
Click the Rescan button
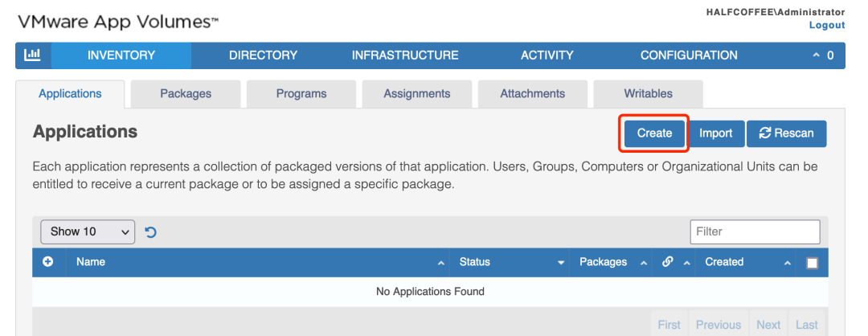tap(786, 133)
